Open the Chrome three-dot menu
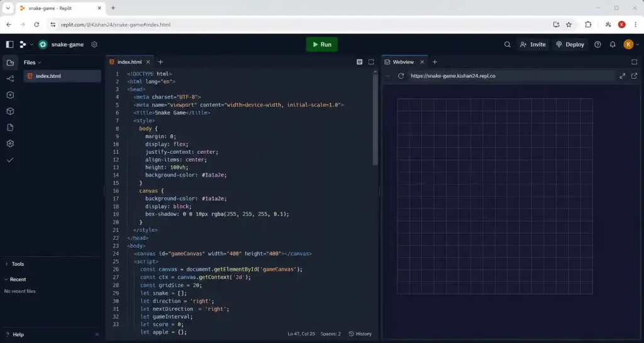644x343 pixels. point(635,24)
